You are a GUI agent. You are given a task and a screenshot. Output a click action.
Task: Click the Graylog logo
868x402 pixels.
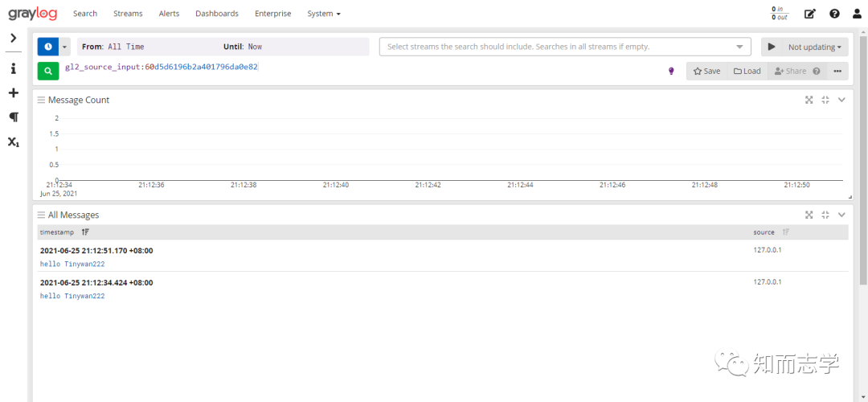coord(33,14)
